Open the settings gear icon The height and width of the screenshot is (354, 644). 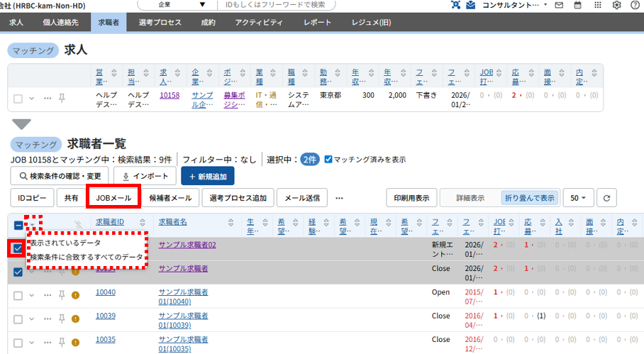click(616, 5)
